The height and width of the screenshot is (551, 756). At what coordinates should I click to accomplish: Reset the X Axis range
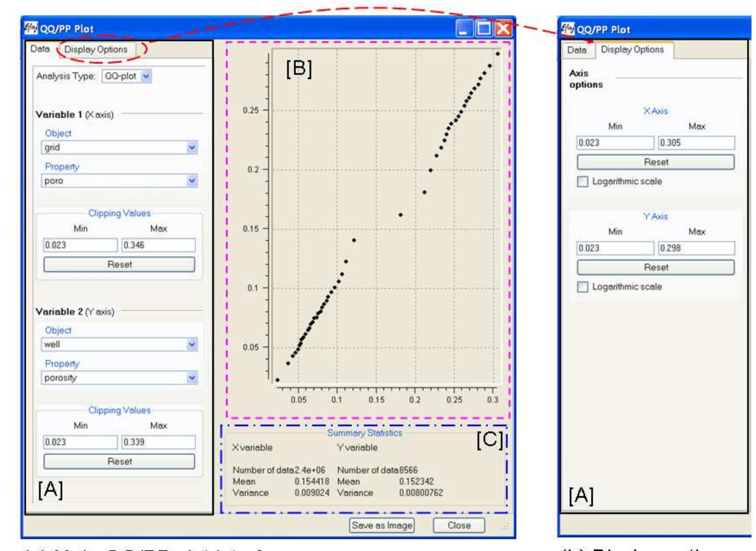655,162
